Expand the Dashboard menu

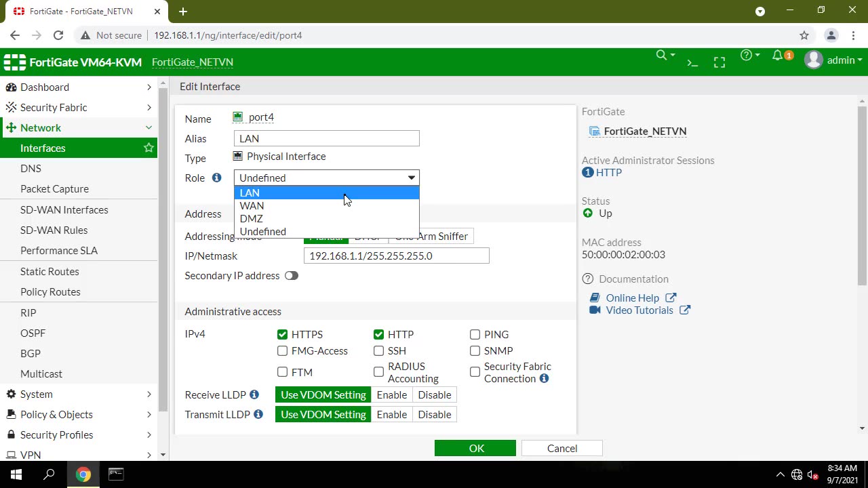[79, 87]
